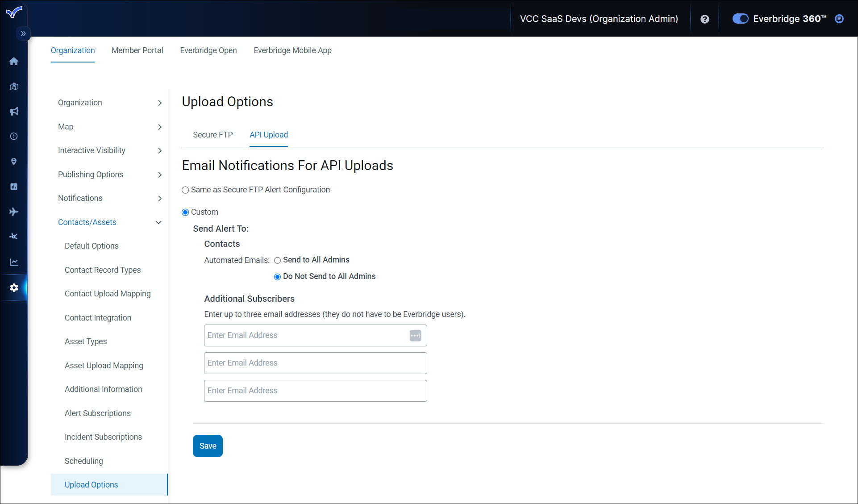Click the first Enter Email Address field
The height and width of the screenshot is (504, 858).
306,335
